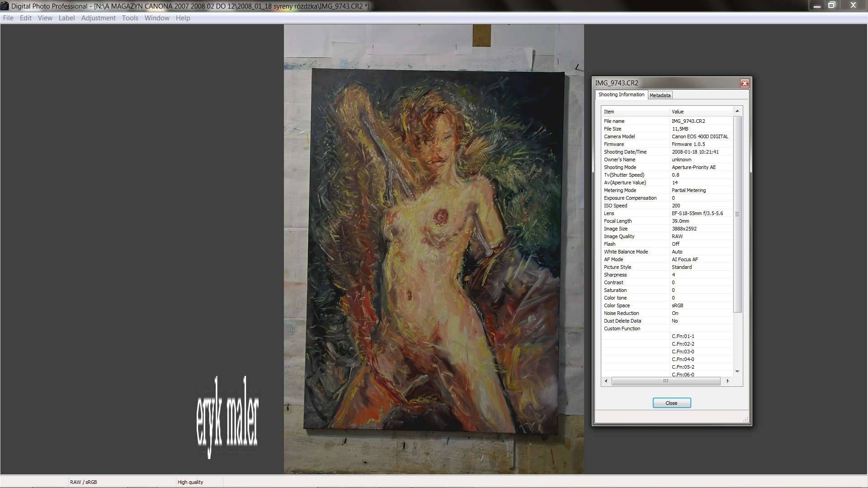Click the horizontal scrollbar thumb below the list

tap(665, 381)
